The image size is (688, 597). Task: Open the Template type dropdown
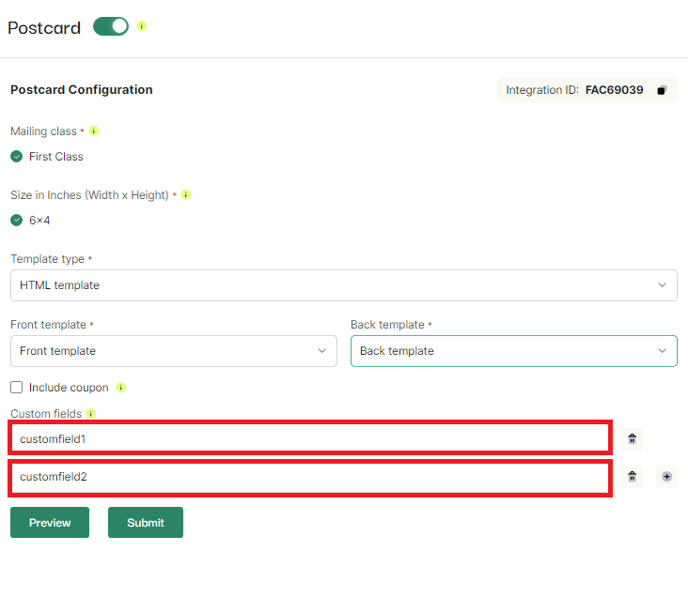point(344,285)
